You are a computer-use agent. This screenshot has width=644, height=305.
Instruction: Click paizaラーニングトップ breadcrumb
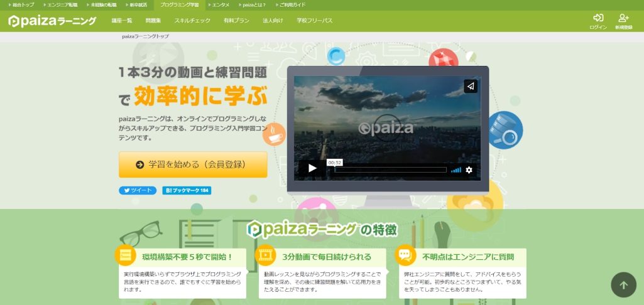pos(145,36)
